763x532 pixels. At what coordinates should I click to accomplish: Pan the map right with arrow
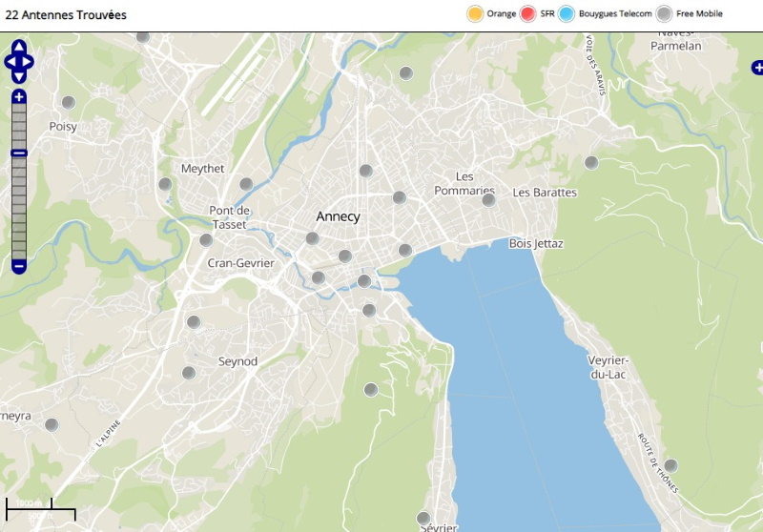click(x=30, y=63)
